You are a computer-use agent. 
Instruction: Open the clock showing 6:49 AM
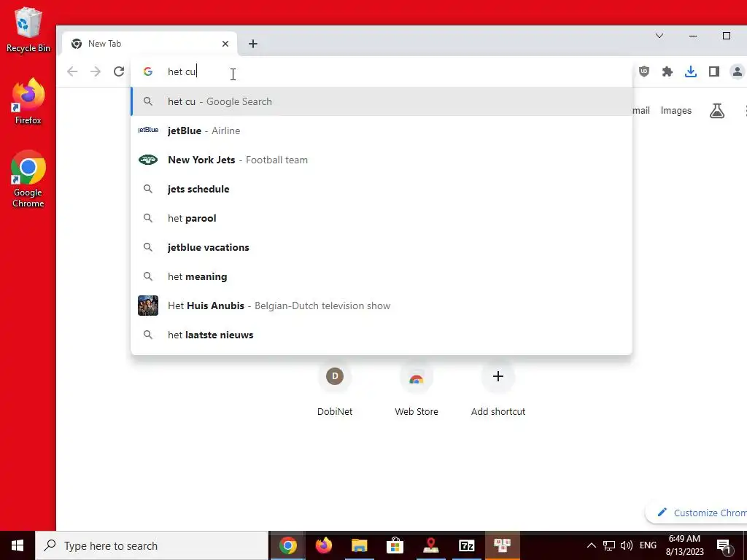(684, 545)
